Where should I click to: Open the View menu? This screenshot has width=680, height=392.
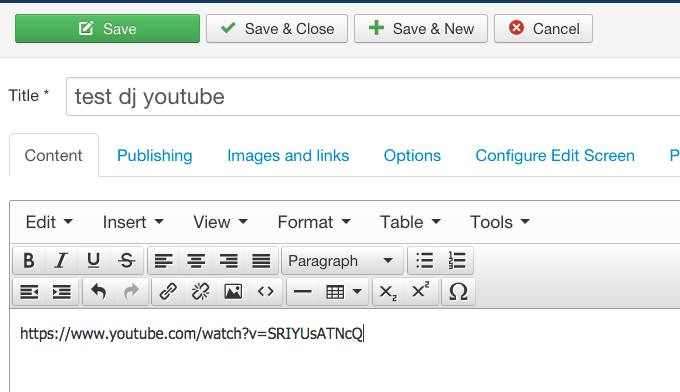click(x=220, y=222)
